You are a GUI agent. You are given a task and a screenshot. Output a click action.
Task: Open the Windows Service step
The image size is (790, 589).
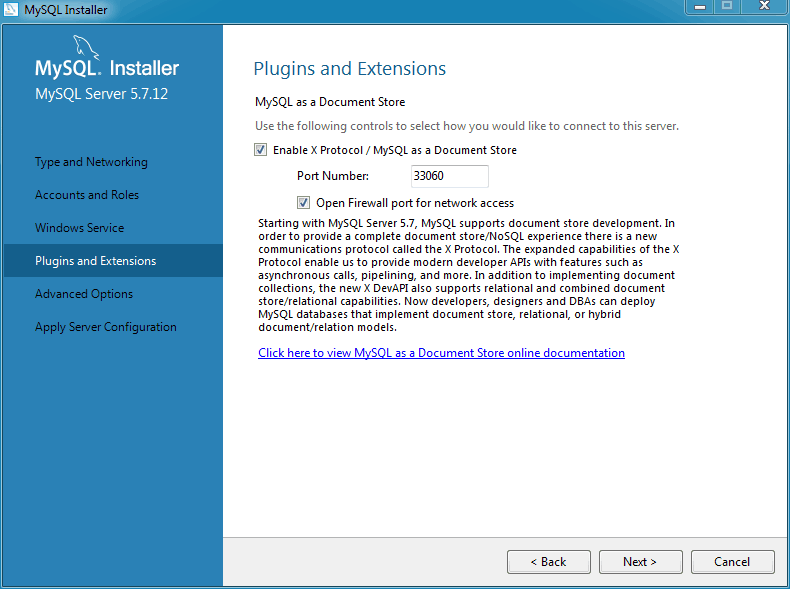coord(80,228)
